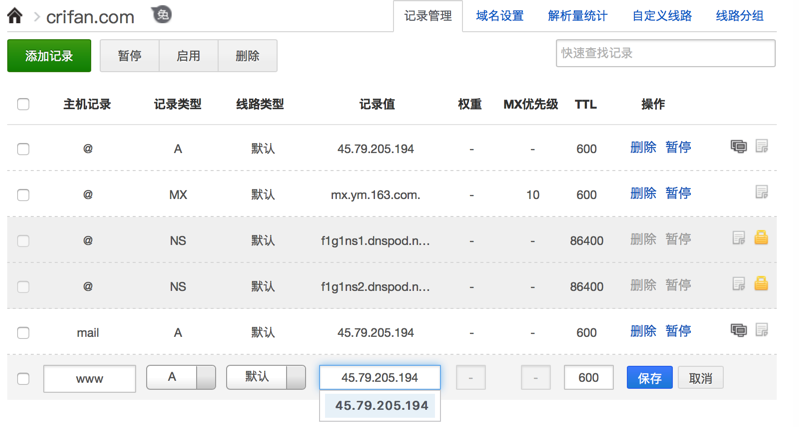
Task: Focus the 快速查找记录 search field
Action: click(665, 53)
